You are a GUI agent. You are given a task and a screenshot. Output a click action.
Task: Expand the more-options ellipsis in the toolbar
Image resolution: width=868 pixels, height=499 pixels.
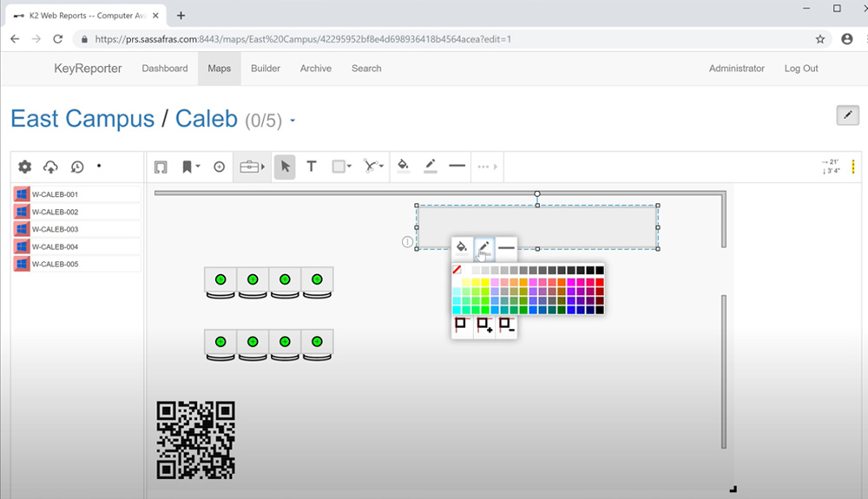point(487,167)
